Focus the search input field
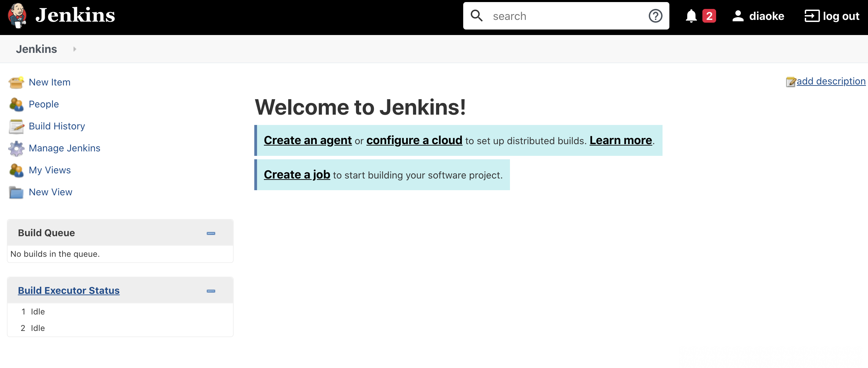The width and height of the screenshot is (868, 368). tap(566, 16)
